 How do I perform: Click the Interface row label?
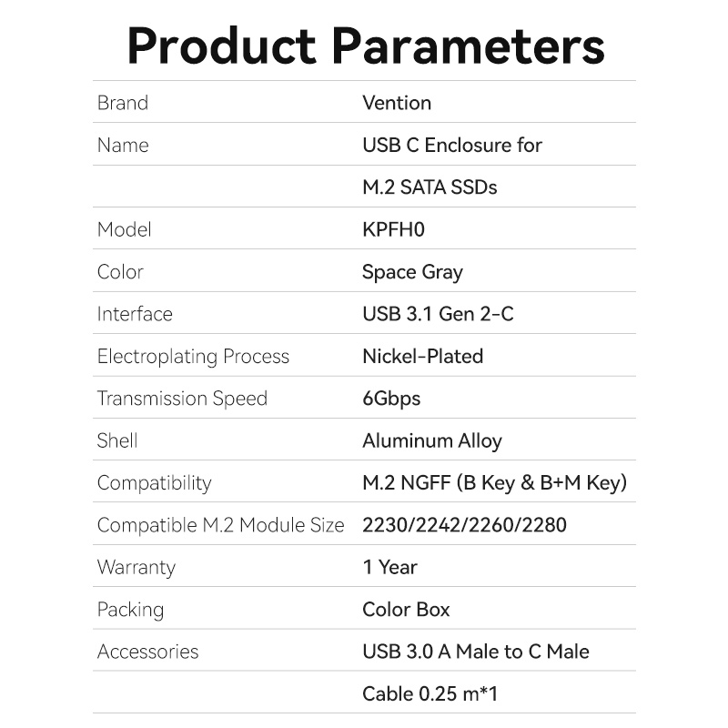pyautogui.click(x=135, y=314)
